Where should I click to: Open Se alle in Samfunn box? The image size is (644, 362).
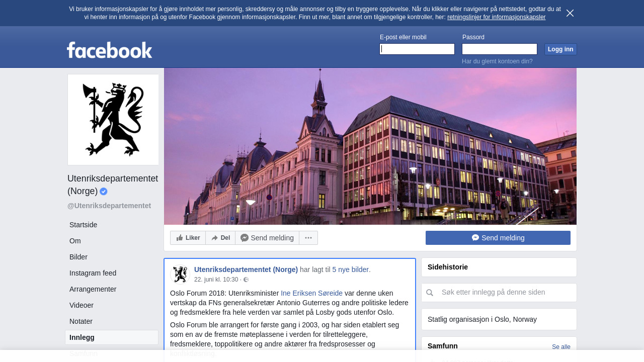coord(561,347)
